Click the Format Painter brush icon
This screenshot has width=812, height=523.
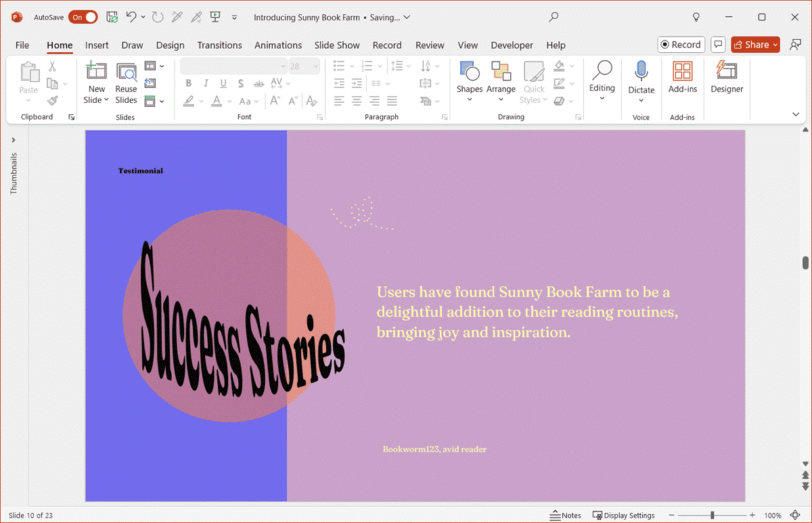pos(52,100)
